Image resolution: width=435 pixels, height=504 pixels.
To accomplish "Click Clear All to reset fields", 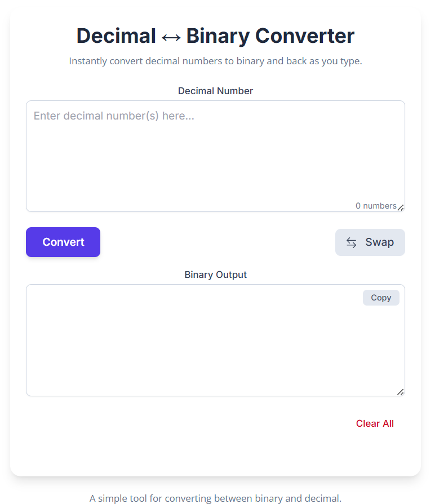I will (375, 423).
